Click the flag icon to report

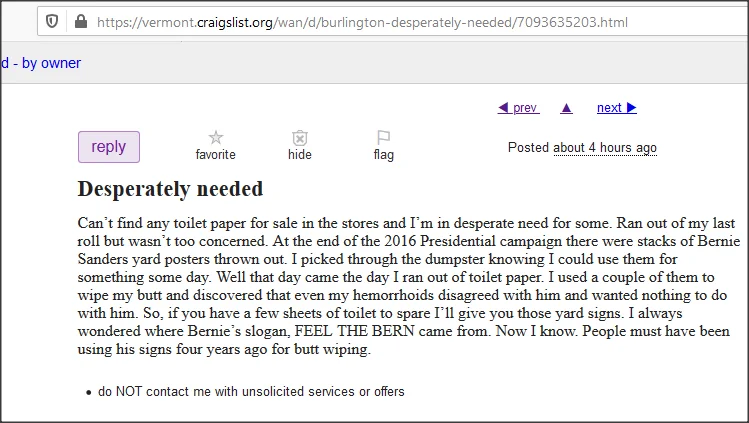tap(384, 137)
